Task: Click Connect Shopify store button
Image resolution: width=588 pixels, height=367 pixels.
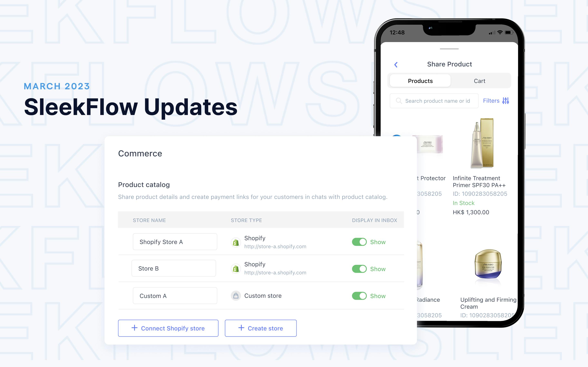Action: point(168,328)
